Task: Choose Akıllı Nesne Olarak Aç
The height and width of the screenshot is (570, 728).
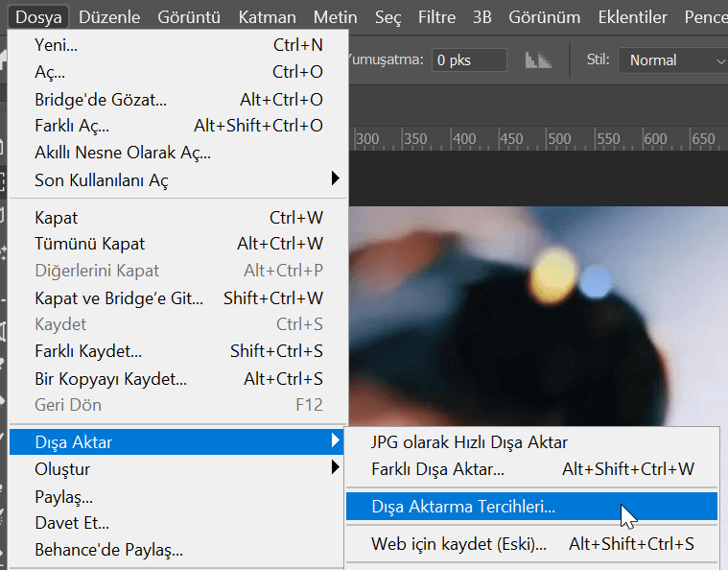Action: pos(122,153)
